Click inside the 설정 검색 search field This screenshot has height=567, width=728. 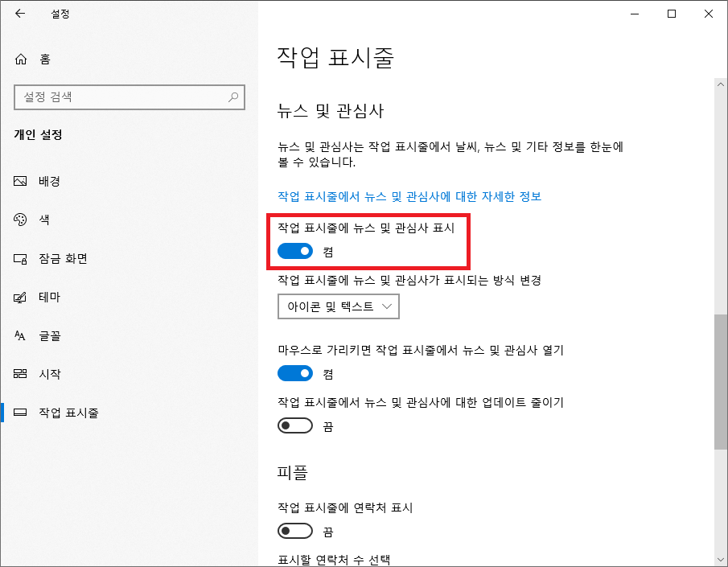[121, 97]
